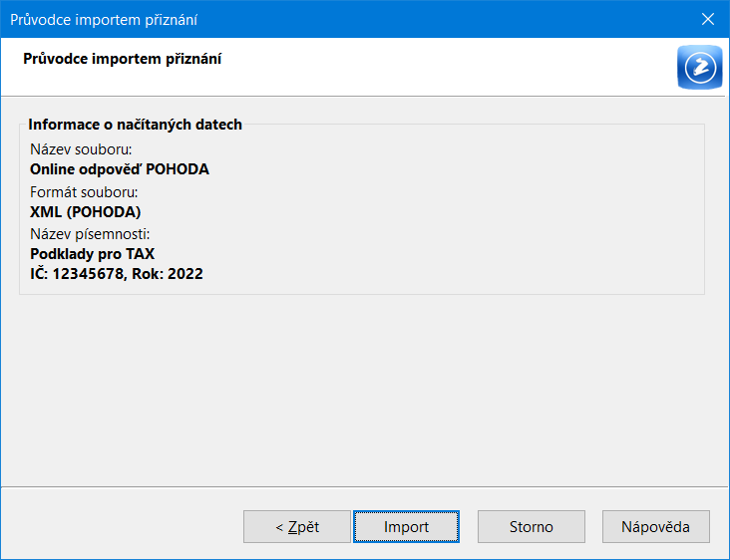
Task: Go back with the Zpět button
Action: pos(297,526)
